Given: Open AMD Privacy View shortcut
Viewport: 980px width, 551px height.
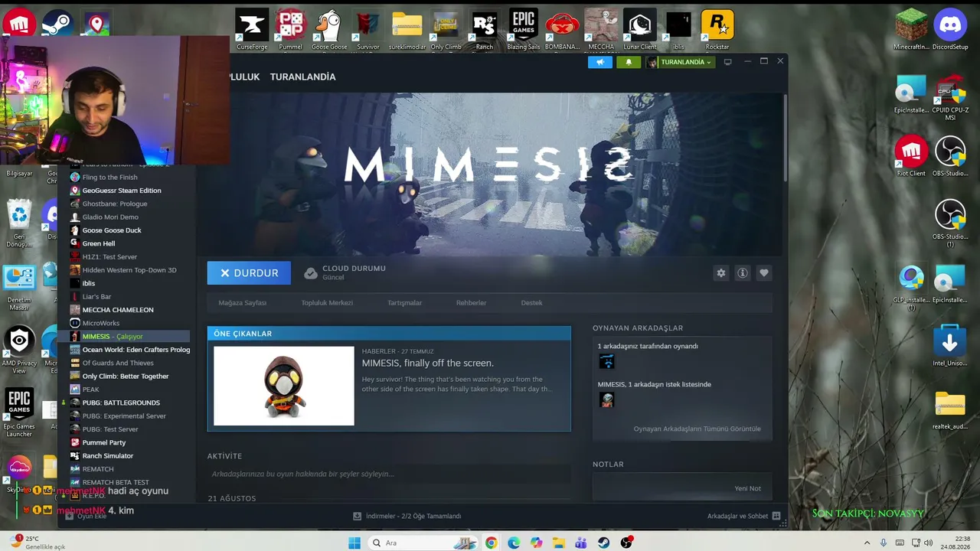Looking at the screenshot, I should (19, 350).
